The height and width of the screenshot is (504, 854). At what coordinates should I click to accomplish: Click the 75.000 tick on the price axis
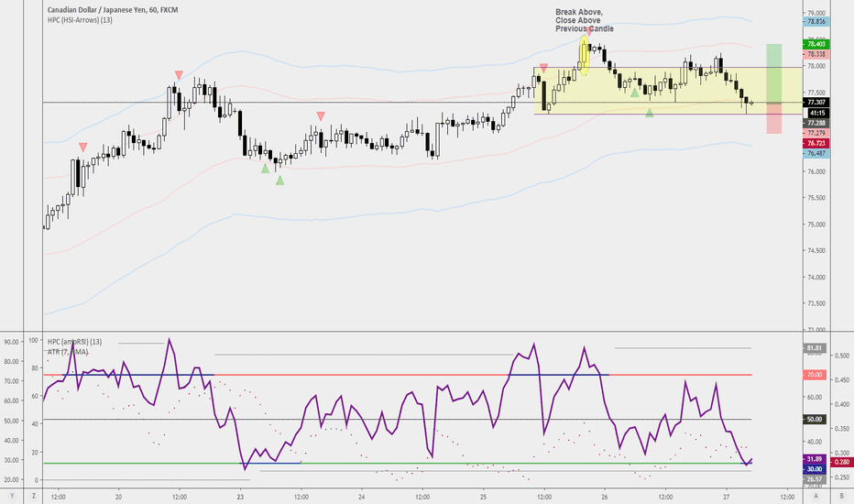[x=816, y=225]
